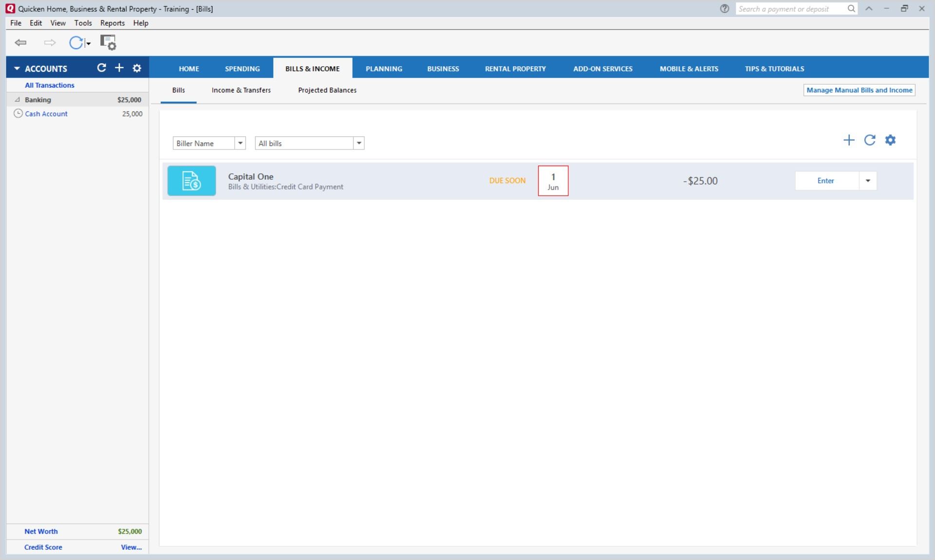Add a new bill with the plus icon

849,140
